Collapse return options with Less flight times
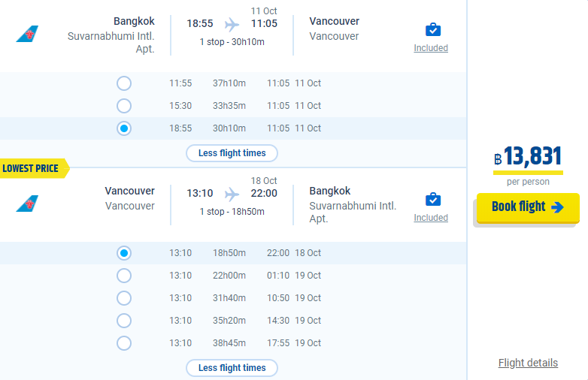 232,368
